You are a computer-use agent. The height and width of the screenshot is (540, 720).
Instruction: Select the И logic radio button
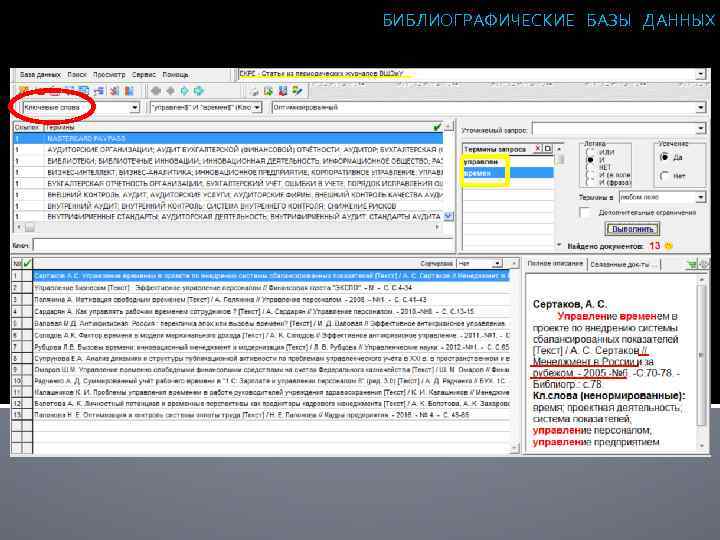coord(591,159)
